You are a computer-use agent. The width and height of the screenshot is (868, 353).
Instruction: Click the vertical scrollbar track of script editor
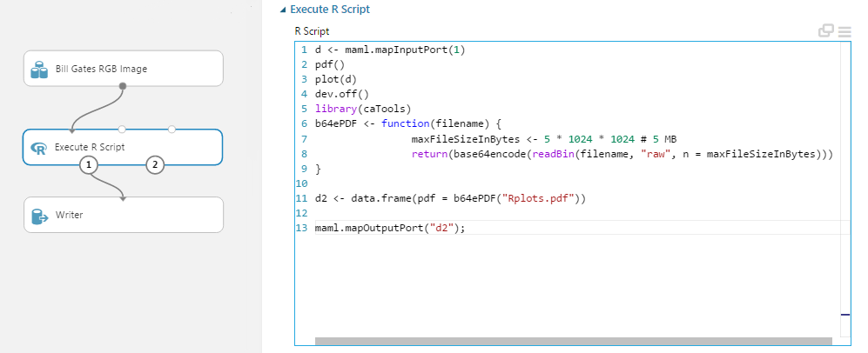click(x=845, y=188)
